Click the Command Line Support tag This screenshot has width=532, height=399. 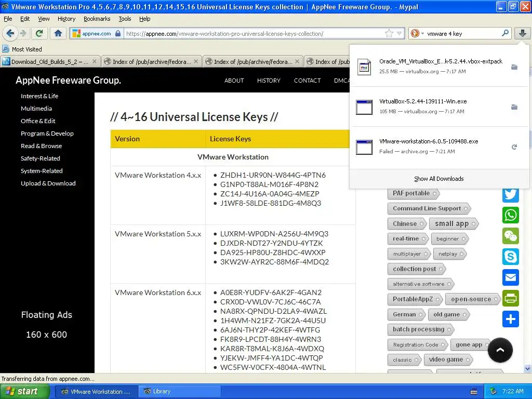pyautogui.click(x=429, y=208)
